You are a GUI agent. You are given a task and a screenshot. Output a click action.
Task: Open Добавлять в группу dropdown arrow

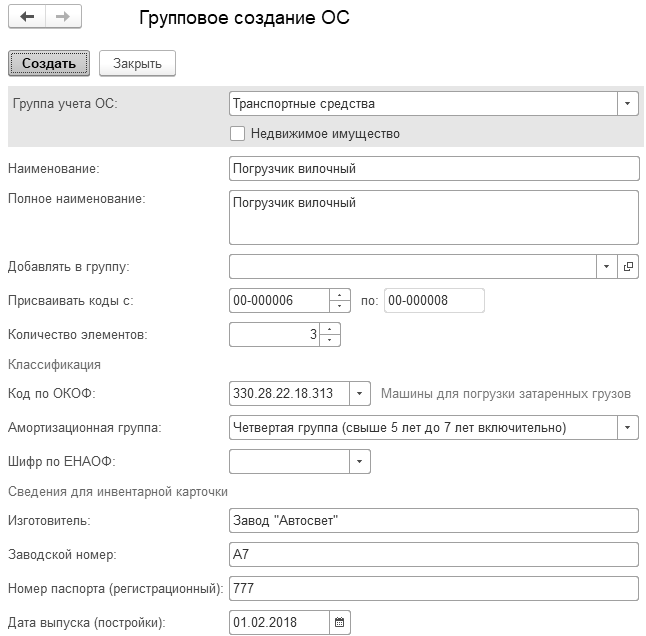point(606,266)
